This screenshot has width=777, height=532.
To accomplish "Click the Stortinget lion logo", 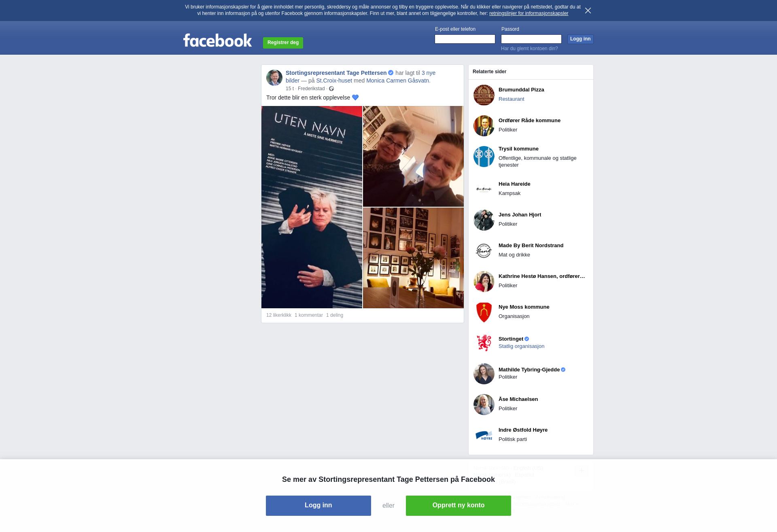I will [484, 343].
